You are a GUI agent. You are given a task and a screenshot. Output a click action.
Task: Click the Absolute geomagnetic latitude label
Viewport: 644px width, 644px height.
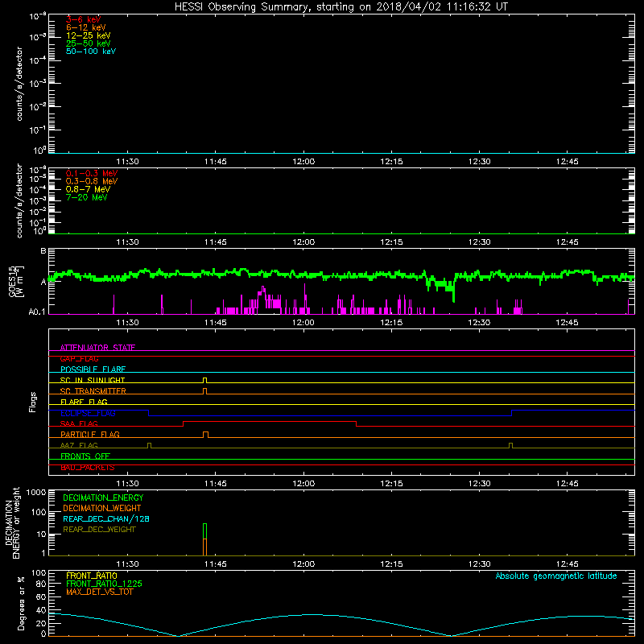tap(556, 576)
